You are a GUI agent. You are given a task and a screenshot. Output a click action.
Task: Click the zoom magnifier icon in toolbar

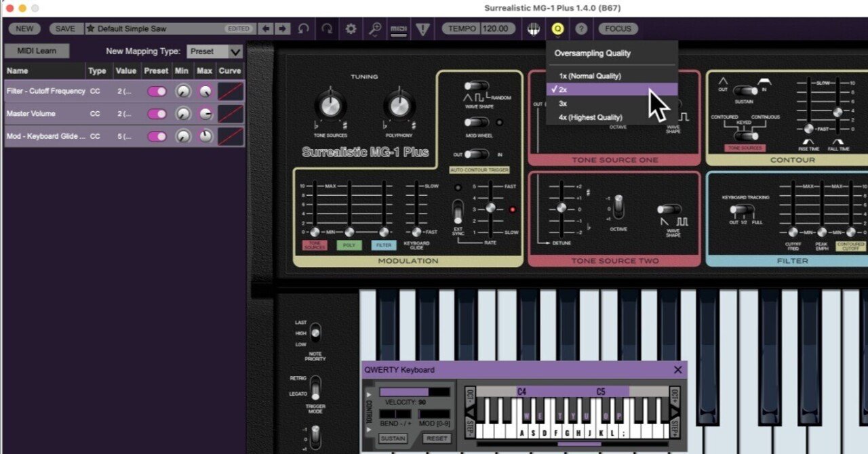coord(375,28)
